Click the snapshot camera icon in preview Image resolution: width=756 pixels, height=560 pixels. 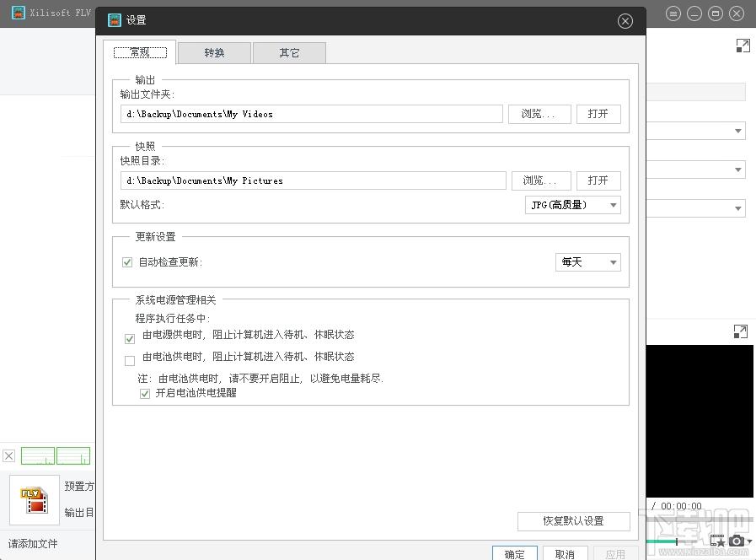click(736, 541)
